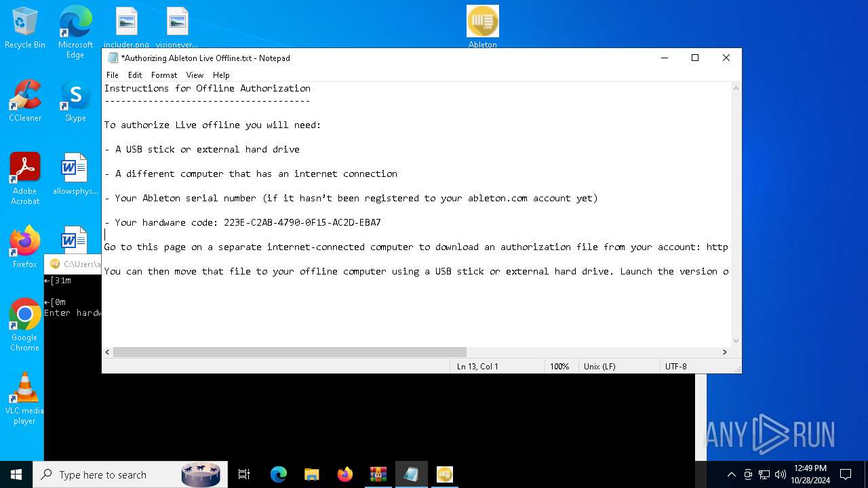
Task: Click the 'Go to this page' paragraph line
Action: (416, 247)
